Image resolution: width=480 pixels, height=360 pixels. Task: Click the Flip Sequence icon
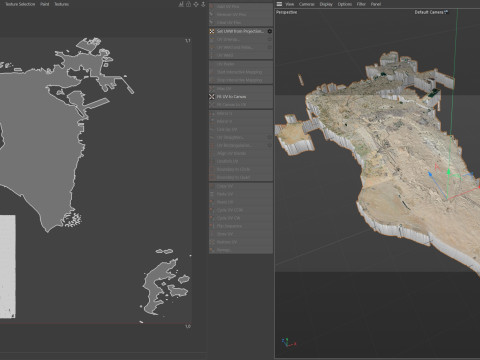[x=212, y=226]
